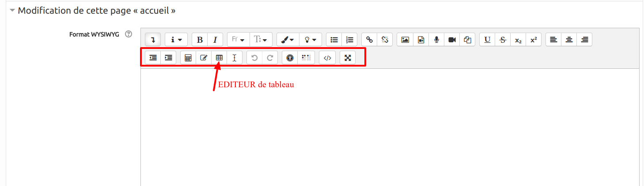Enter fullscreen editor mode
Screen dimensions: 644x186
(x=348, y=58)
